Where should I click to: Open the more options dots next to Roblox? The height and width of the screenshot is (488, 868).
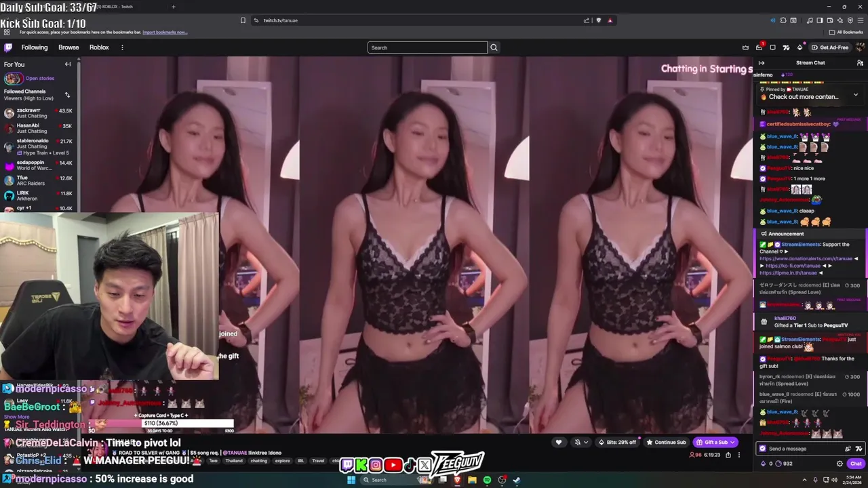(x=122, y=47)
